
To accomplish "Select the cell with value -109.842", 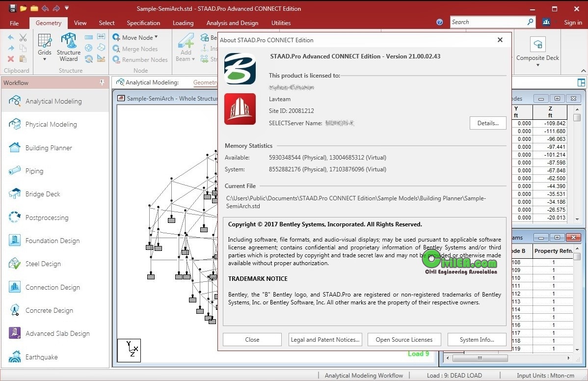I will [550, 123].
